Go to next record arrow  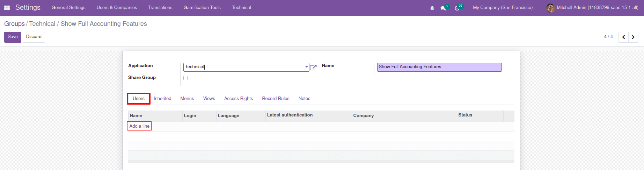coord(633,37)
